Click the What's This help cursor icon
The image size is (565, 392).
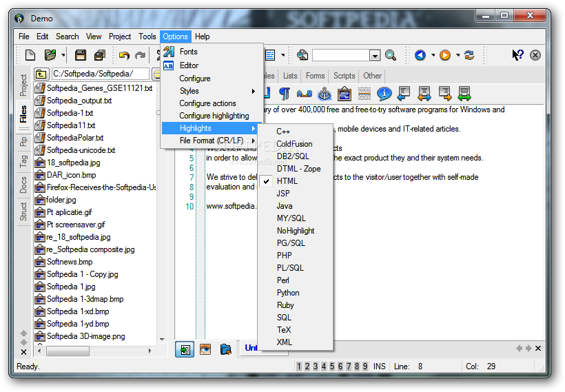pos(517,55)
